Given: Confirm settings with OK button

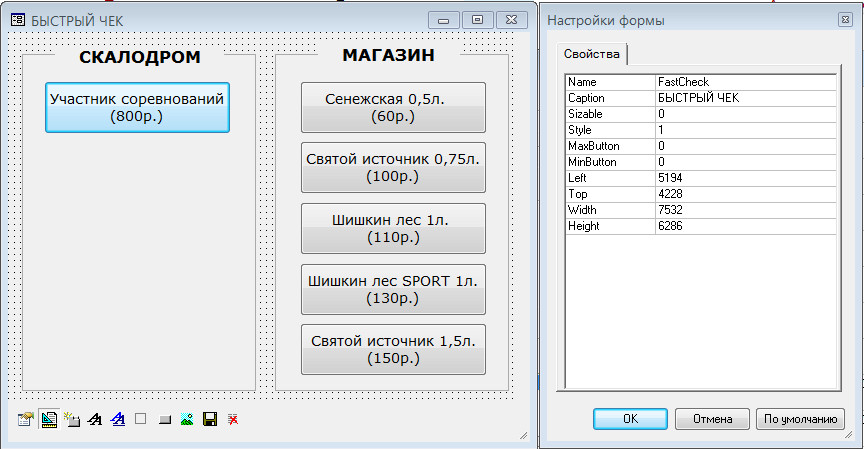Looking at the screenshot, I should coord(630,419).
